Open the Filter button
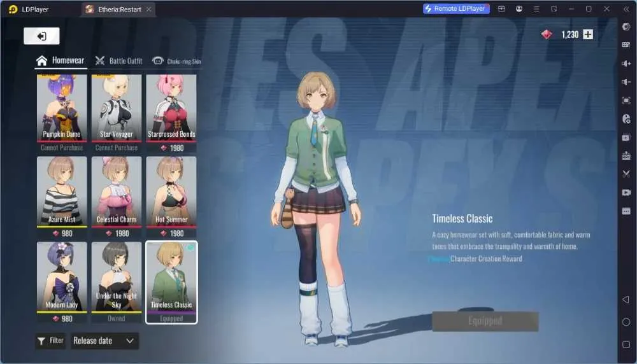 pos(50,341)
